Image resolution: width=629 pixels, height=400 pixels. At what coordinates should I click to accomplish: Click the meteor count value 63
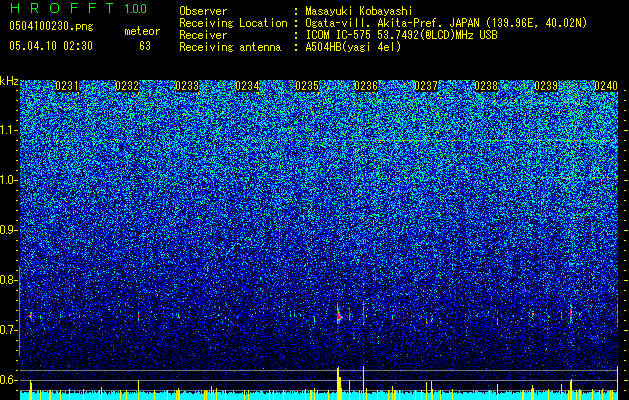pyautogui.click(x=145, y=46)
